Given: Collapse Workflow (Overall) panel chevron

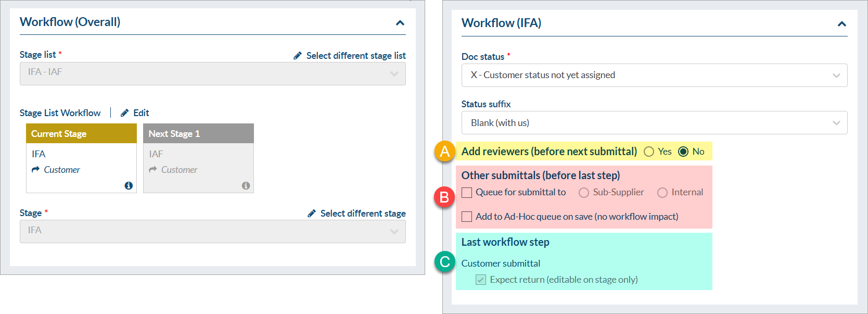Looking at the screenshot, I should pyautogui.click(x=400, y=23).
